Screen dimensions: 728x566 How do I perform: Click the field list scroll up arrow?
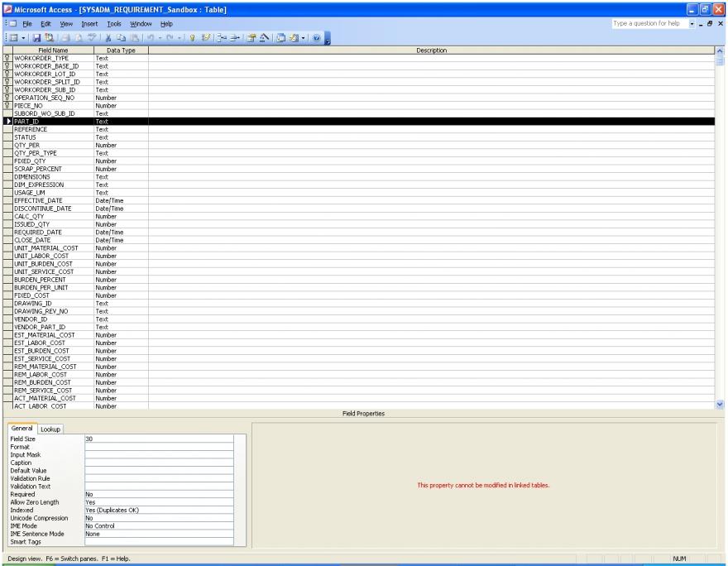pyautogui.click(x=720, y=50)
